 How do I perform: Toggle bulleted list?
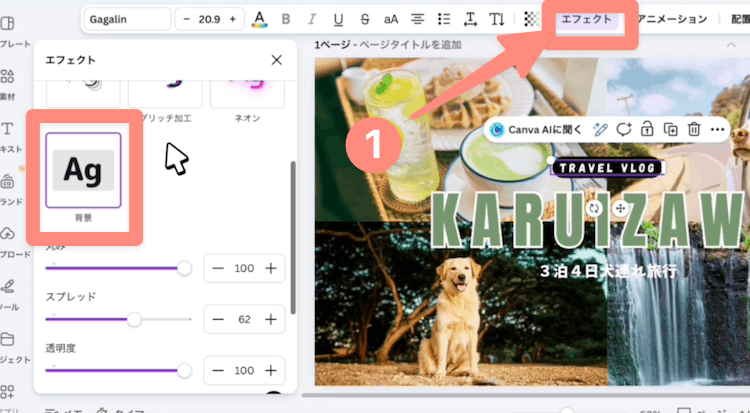444,19
